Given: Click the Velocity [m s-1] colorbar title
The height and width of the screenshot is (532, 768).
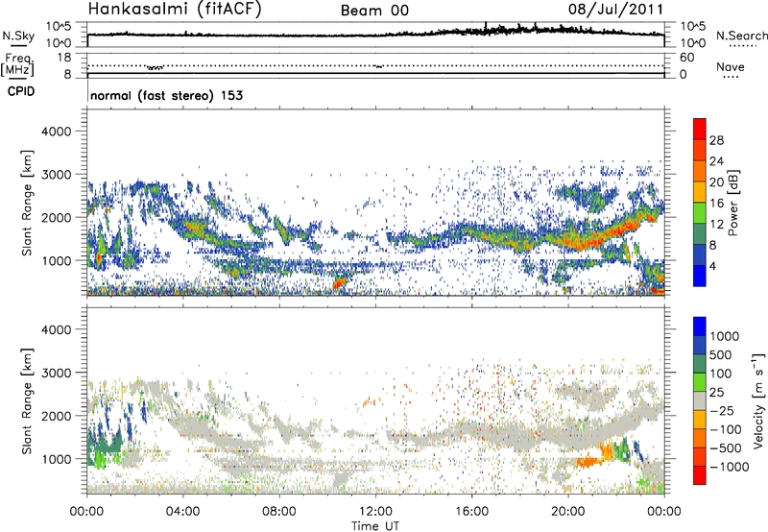Looking at the screenshot, I should (758, 400).
